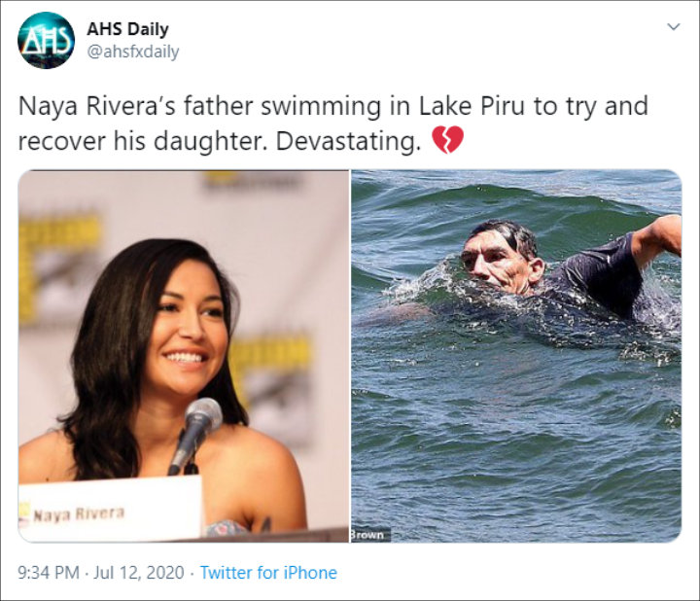Open the AHS Daily profile avatar
This screenshot has height=601, width=700.
pyautogui.click(x=46, y=41)
